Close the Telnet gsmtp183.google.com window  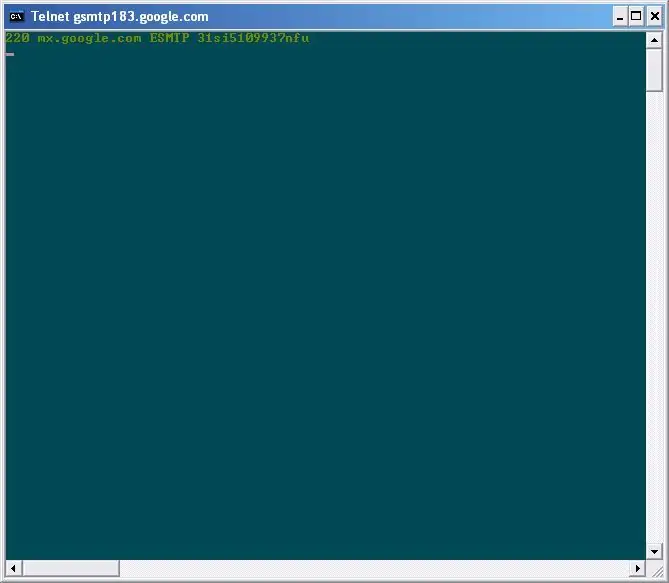pos(654,17)
